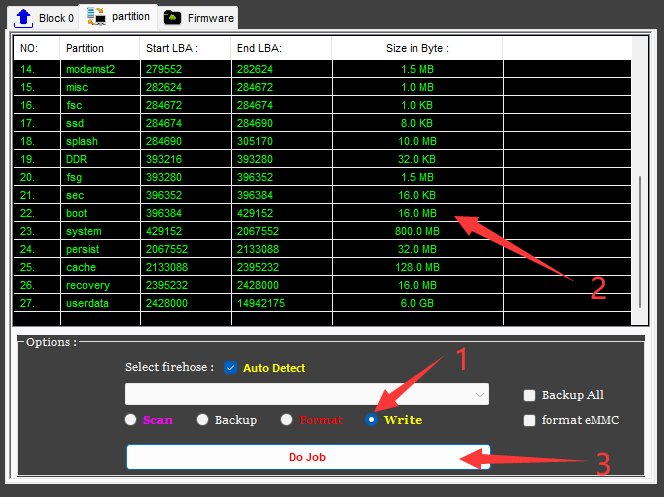Click the Block 0 tab upload arrow icon
This screenshot has height=497, width=664.
[x=23, y=17]
